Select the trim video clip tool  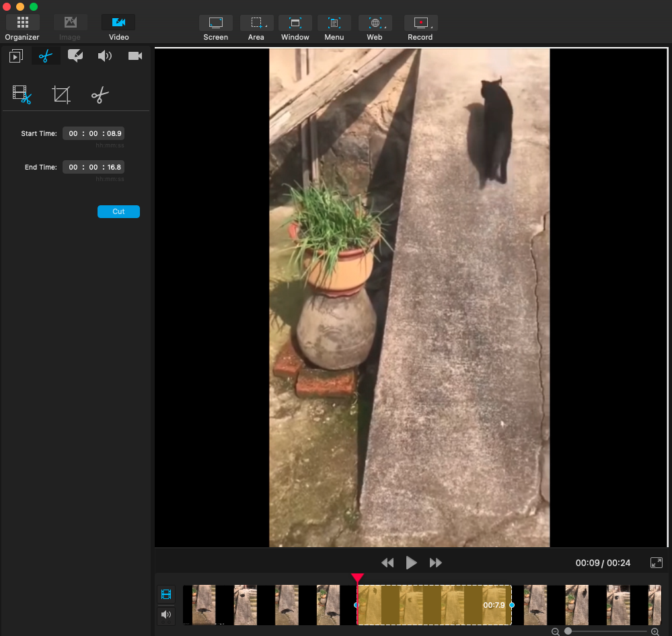click(22, 95)
